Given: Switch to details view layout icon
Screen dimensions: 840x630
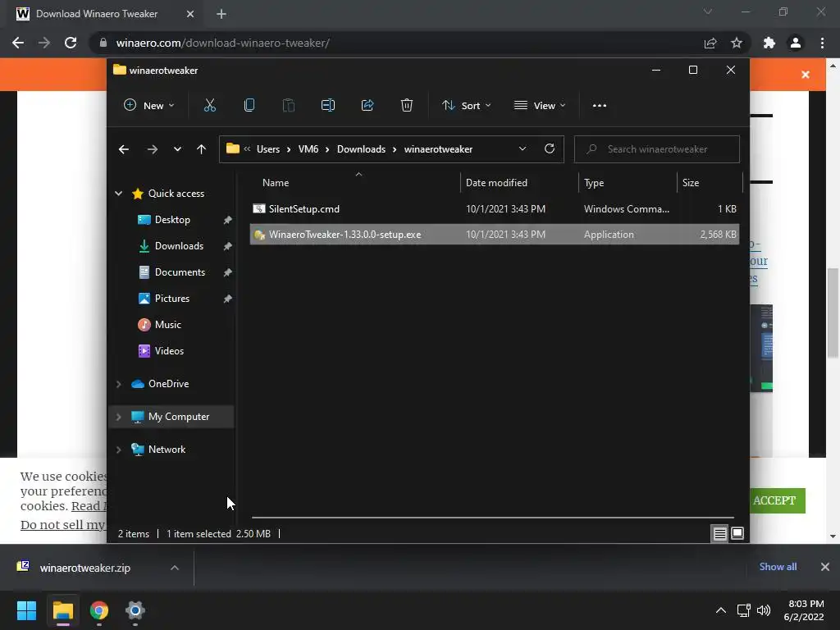Looking at the screenshot, I should (719, 533).
